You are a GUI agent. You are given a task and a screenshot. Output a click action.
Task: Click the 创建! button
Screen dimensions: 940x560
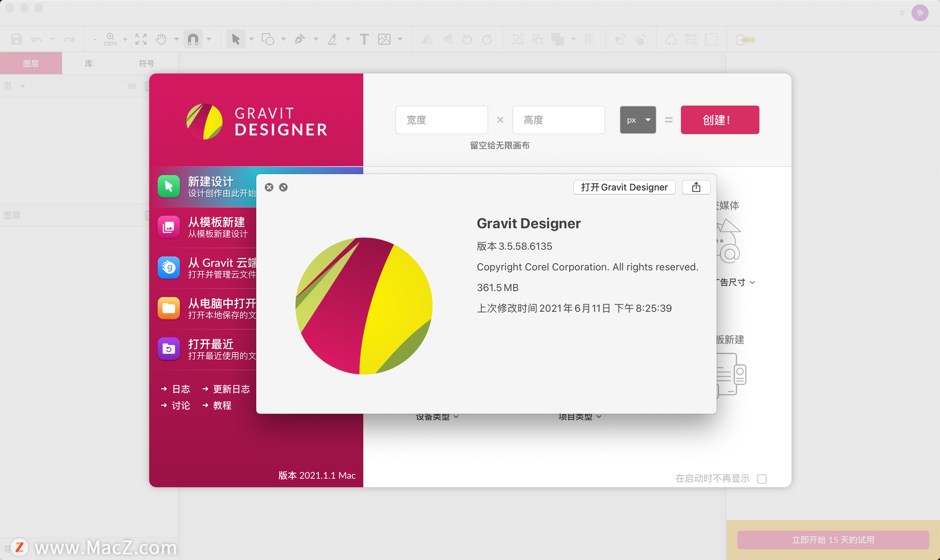pos(720,120)
